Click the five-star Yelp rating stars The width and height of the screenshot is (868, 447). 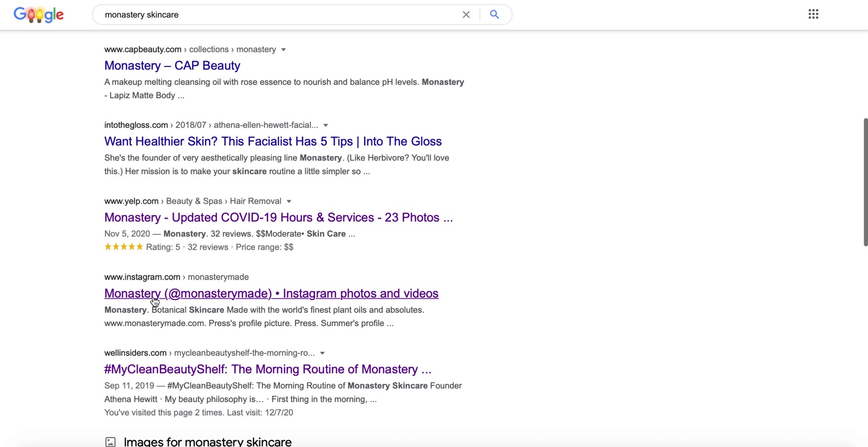click(123, 247)
